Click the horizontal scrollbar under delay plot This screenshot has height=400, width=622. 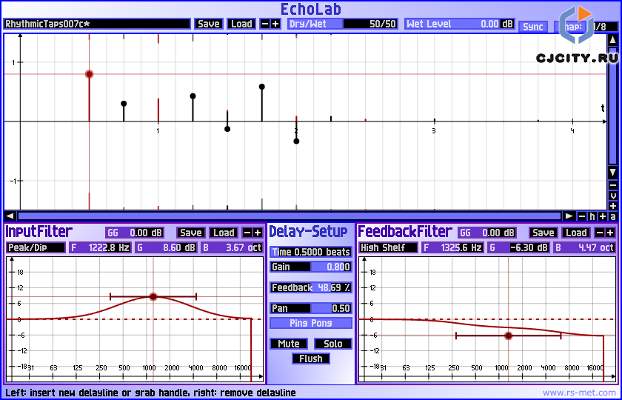289,216
